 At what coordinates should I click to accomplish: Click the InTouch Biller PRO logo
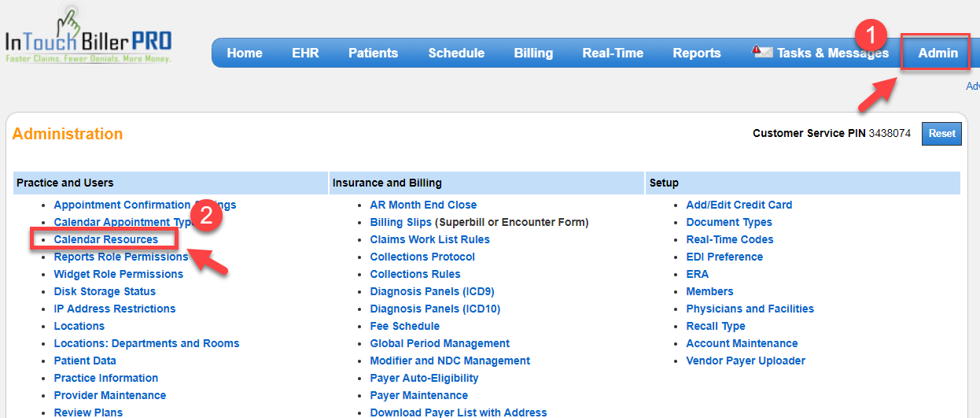tap(87, 41)
